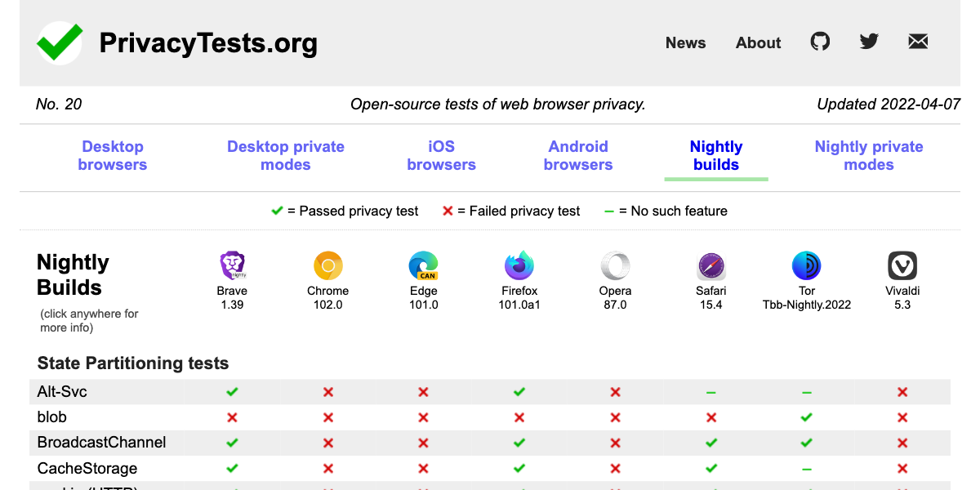
Task: Open the News page
Action: 685,42
